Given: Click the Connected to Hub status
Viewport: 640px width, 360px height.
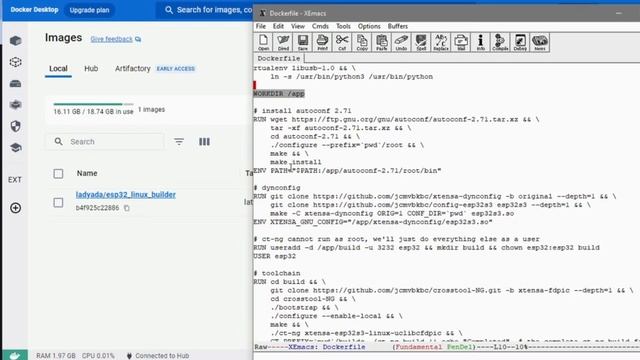Looking at the screenshot, I should click(158, 356).
